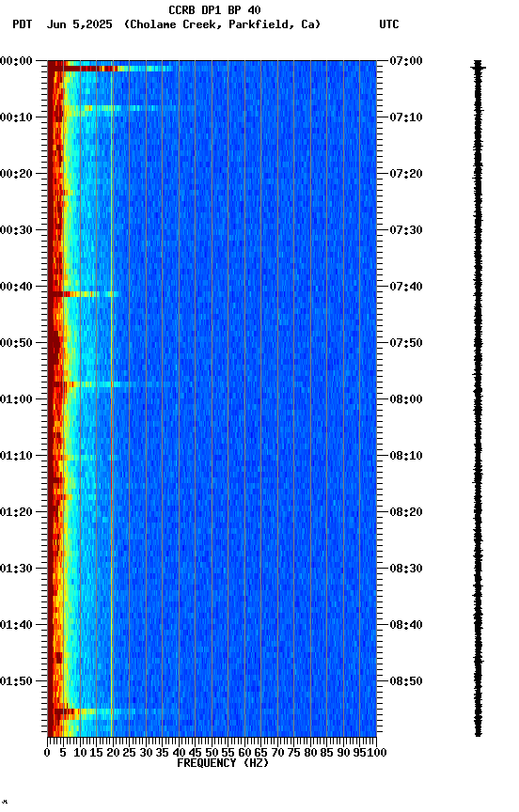Click the "00:30" PDT time label

(16, 230)
